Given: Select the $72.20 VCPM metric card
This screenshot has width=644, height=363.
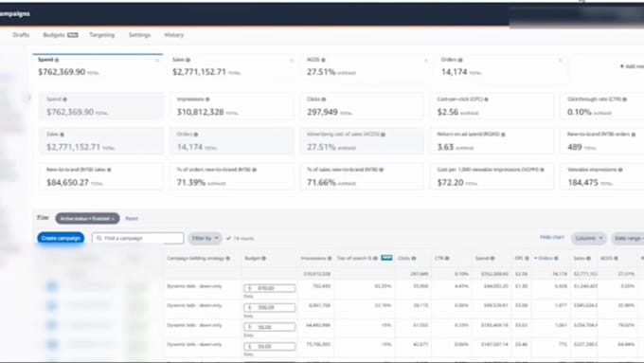Looking at the screenshot, I should [x=492, y=177].
